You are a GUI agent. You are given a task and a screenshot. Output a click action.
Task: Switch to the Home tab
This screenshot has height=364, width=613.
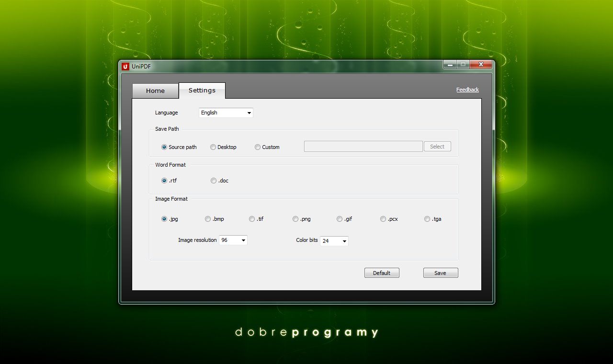point(155,91)
